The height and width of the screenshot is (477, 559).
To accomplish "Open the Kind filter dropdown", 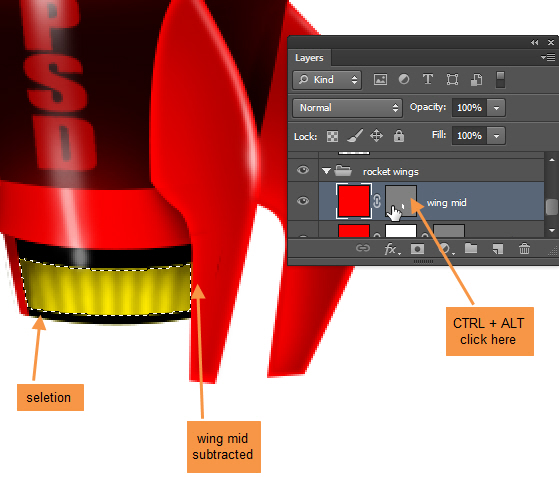I will [327, 80].
